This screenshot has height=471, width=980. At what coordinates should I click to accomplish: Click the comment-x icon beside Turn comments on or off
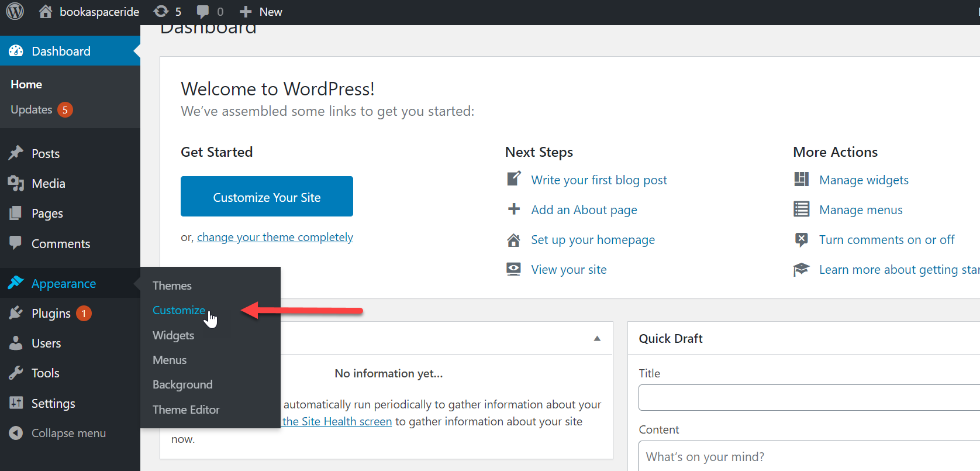click(x=802, y=239)
